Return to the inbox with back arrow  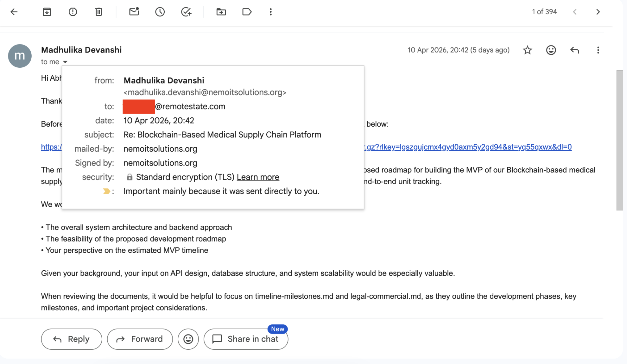(14, 12)
